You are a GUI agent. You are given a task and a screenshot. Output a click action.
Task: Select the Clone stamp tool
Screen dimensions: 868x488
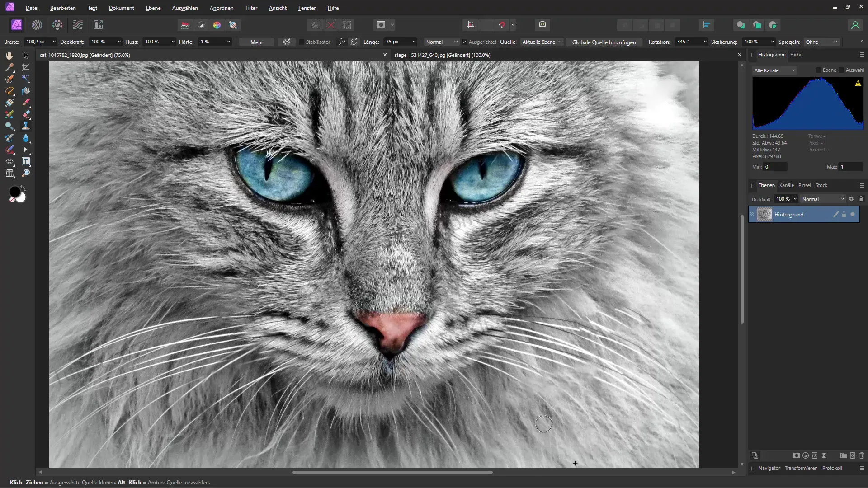26,126
